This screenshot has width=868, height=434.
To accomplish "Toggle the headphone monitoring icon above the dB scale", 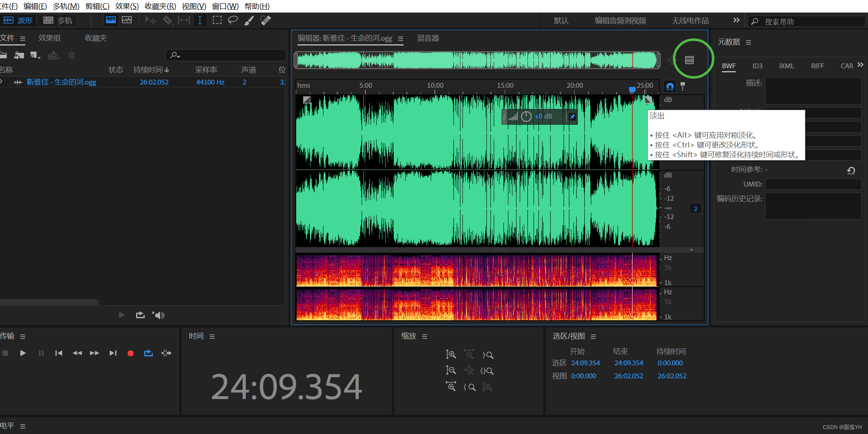I will [x=670, y=86].
